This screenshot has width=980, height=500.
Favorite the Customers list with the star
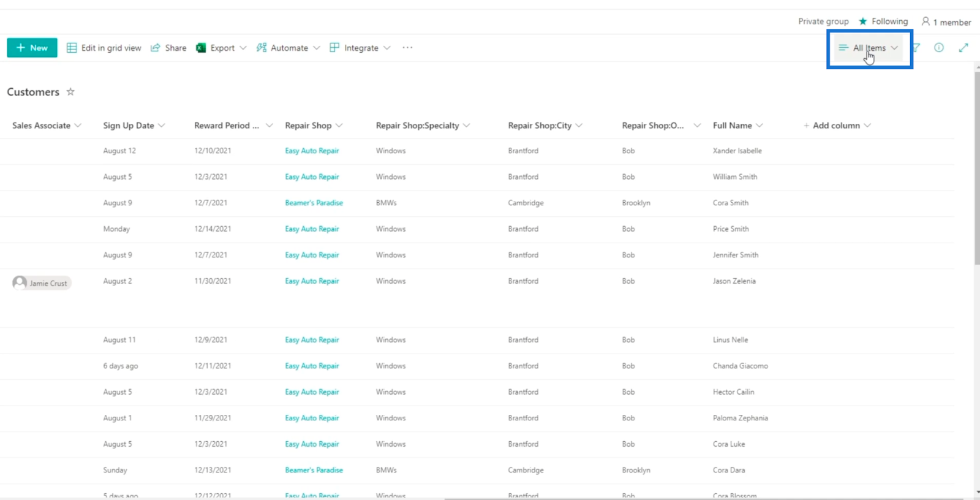tap(70, 92)
